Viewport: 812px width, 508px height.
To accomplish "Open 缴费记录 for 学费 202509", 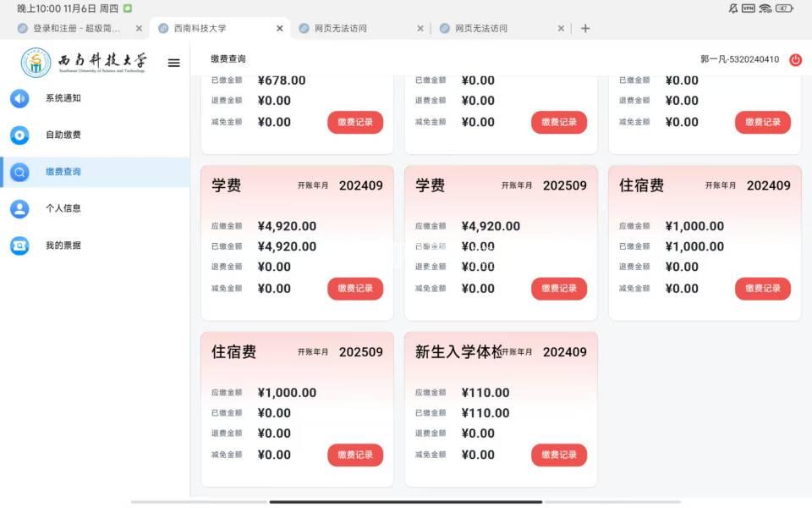I will 559,289.
